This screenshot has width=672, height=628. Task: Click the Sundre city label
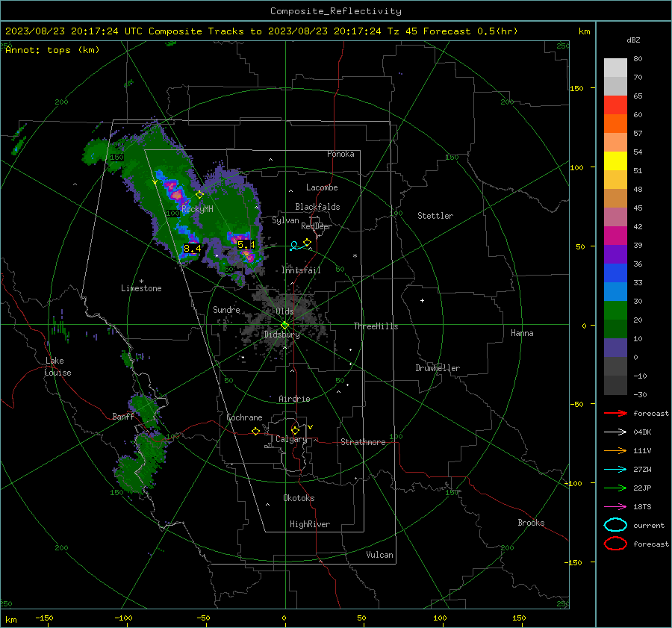point(226,310)
